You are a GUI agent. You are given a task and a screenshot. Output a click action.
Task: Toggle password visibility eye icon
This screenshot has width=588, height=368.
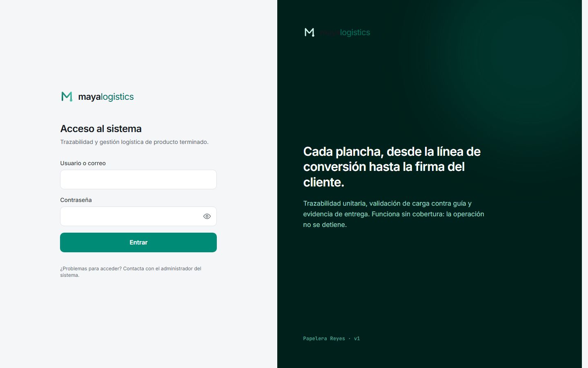[x=207, y=216]
